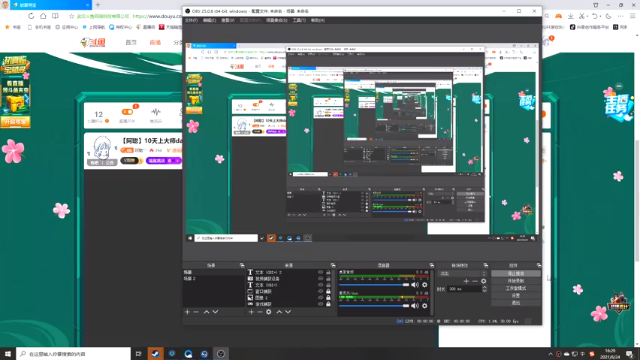Toggle the lock on the window capture source
Screen dimensions: 640x360
click(328, 291)
